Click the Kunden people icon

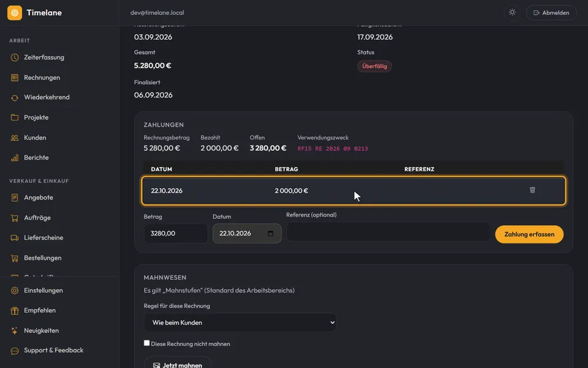click(15, 138)
